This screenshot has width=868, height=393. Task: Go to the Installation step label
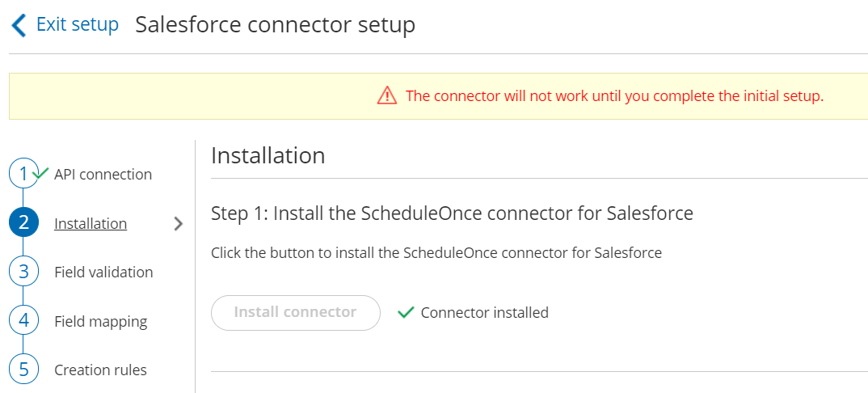(x=91, y=224)
